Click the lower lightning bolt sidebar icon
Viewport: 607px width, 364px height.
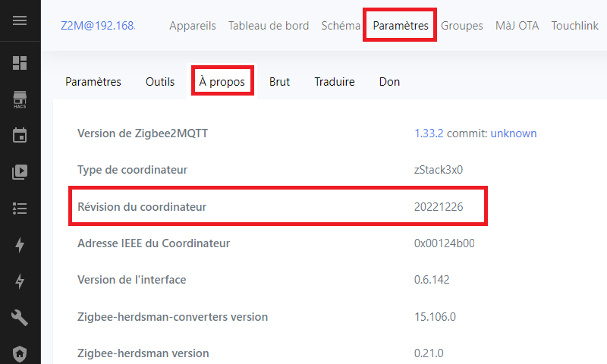point(20,281)
